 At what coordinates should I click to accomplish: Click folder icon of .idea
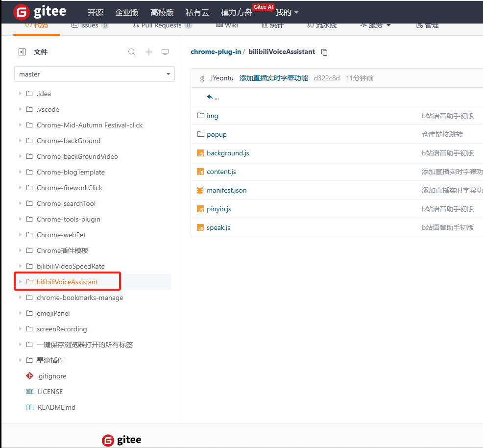pos(29,93)
